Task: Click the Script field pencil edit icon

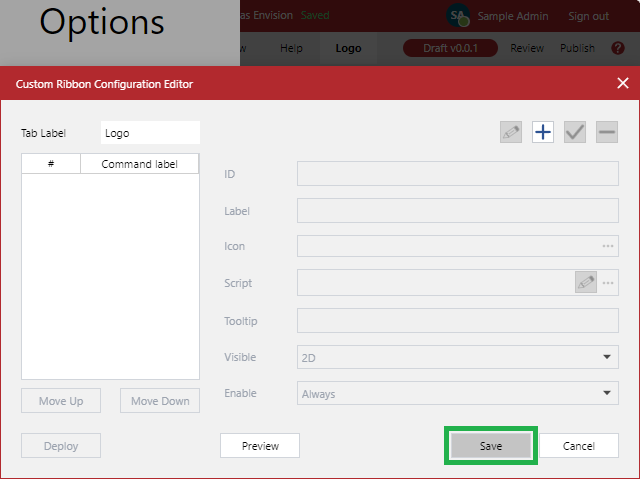Action: point(586,283)
